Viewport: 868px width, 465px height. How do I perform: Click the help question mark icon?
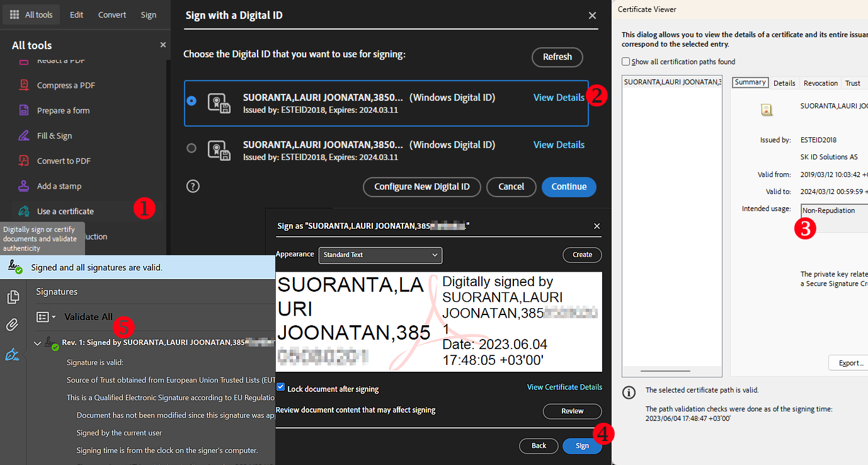193,186
